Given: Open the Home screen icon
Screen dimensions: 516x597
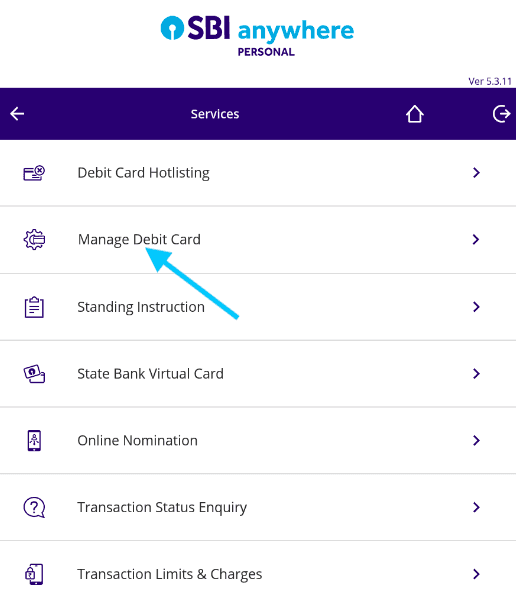Looking at the screenshot, I should point(415,114).
